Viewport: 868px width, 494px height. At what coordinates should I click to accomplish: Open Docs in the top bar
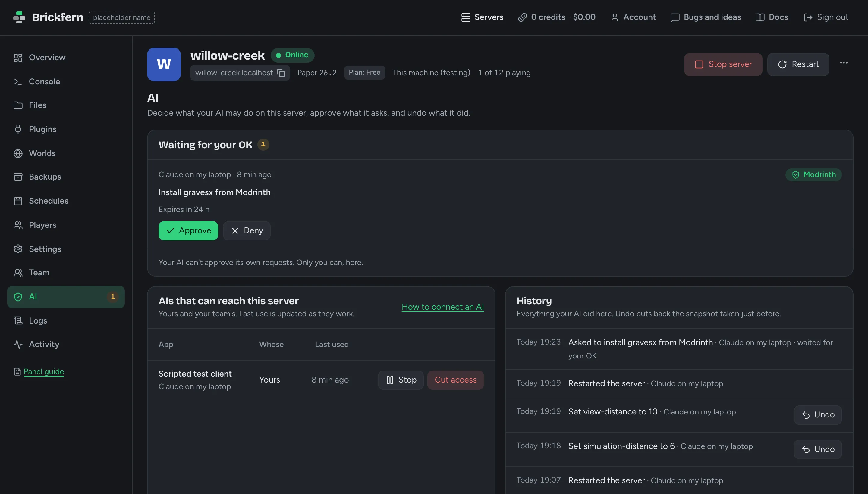[772, 17]
